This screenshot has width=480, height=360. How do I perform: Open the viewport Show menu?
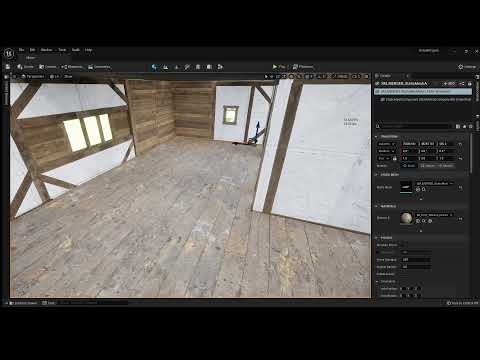click(68, 76)
